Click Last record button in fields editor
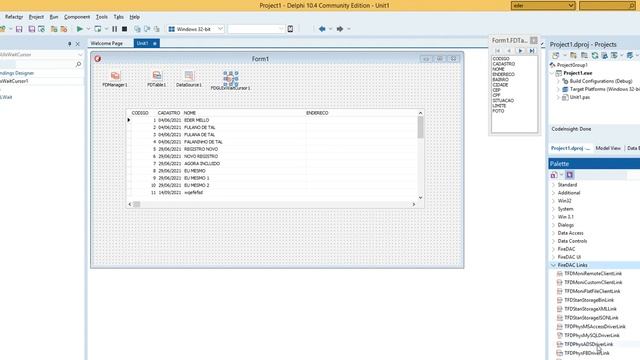The height and width of the screenshot is (360, 640). 532,51
